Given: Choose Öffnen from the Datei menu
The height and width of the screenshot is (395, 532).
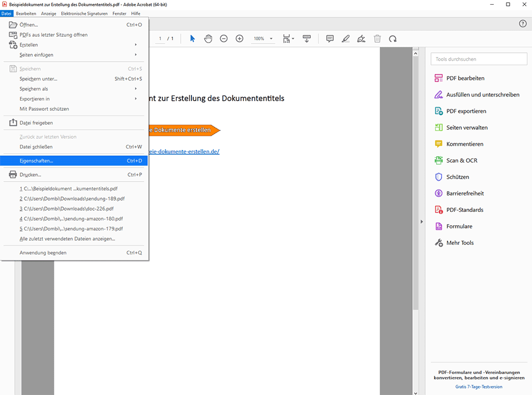Looking at the screenshot, I should 74,25.
